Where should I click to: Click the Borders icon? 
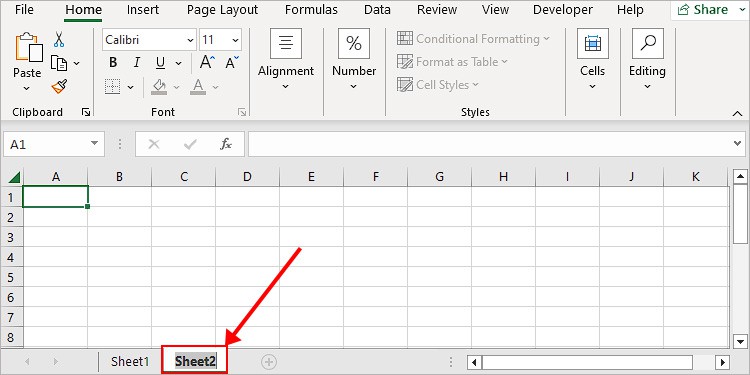click(x=112, y=87)
